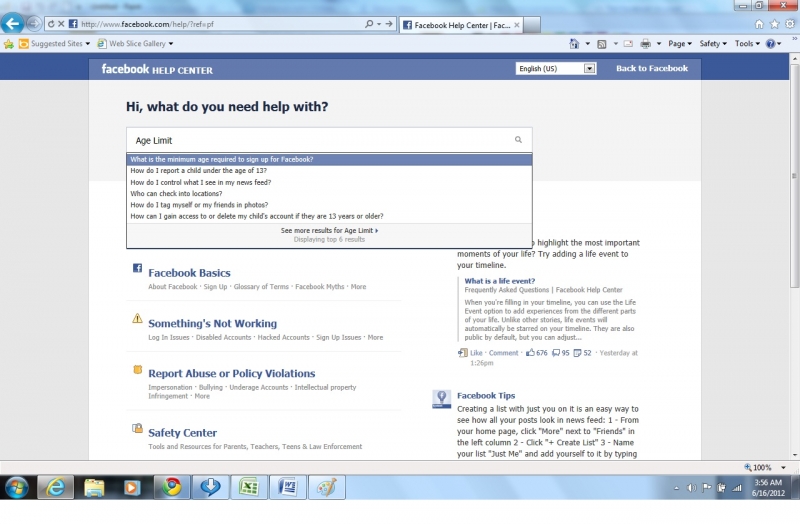The height and width of the screenshot is (524, 800).
Task: Open the Facebook Basics section link
Action: pyautogui.click(x=189, y=273)
